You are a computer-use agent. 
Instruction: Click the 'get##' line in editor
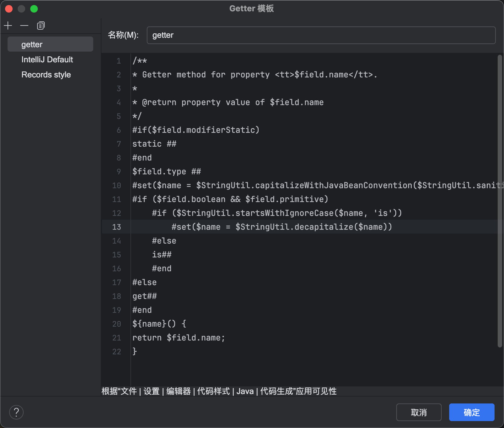click(x=145, y=296)
